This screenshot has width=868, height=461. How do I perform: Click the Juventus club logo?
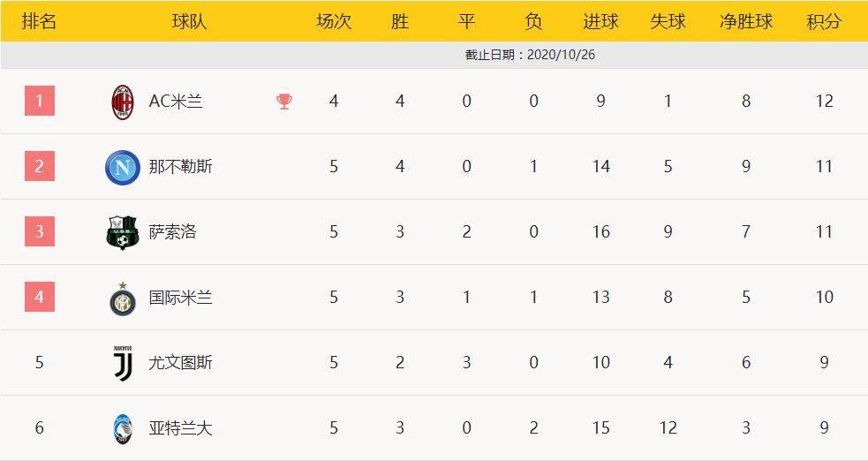(x=123, y=364)
